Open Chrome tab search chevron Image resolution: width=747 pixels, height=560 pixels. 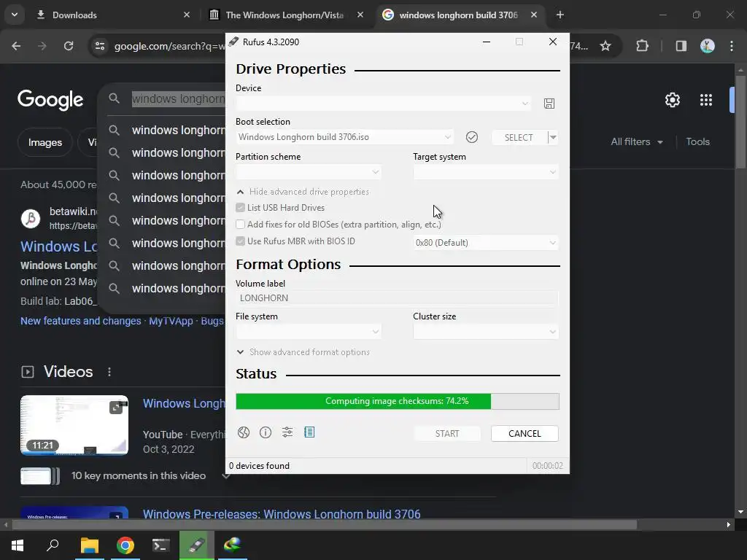coord(15,15)
